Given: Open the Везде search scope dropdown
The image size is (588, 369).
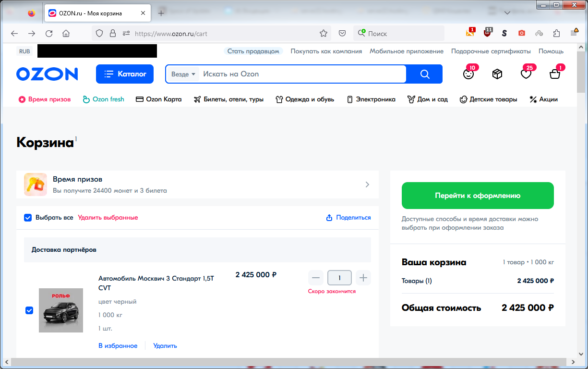Looking at the screenshot, I should (183, 74).
